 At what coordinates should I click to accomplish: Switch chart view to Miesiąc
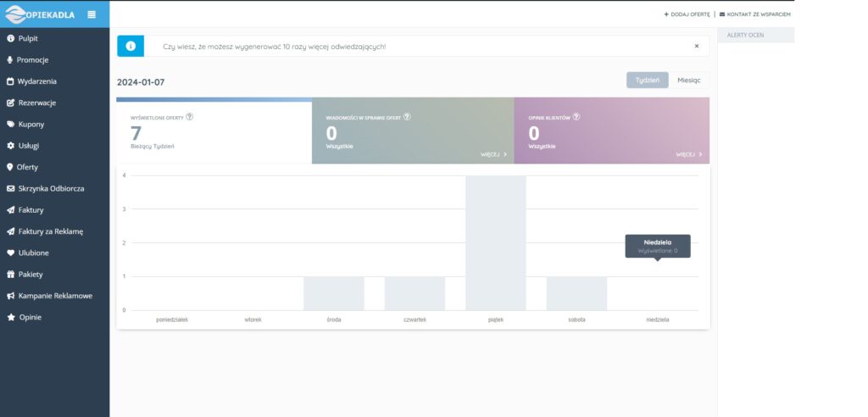click(689, 81)
